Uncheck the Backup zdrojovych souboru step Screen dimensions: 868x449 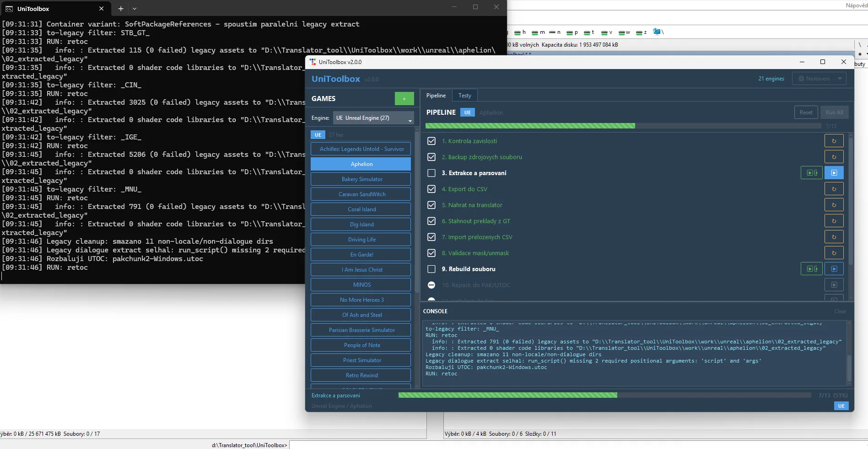pyautogui.click(x=431, y=157)
